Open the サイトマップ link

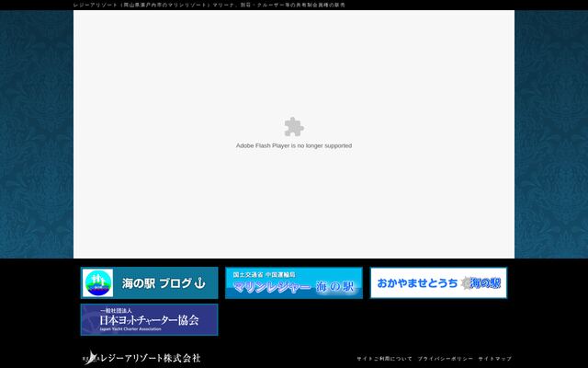click(494, 359)
